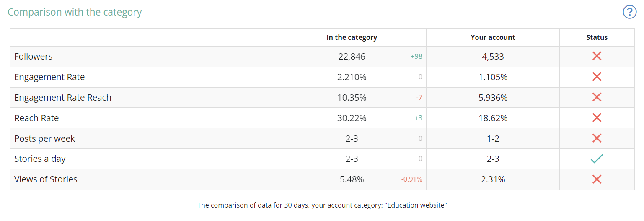This screenshot has height=221, width=644.
Task: Click red X status for Posts per week
Action: pos(597,138)
